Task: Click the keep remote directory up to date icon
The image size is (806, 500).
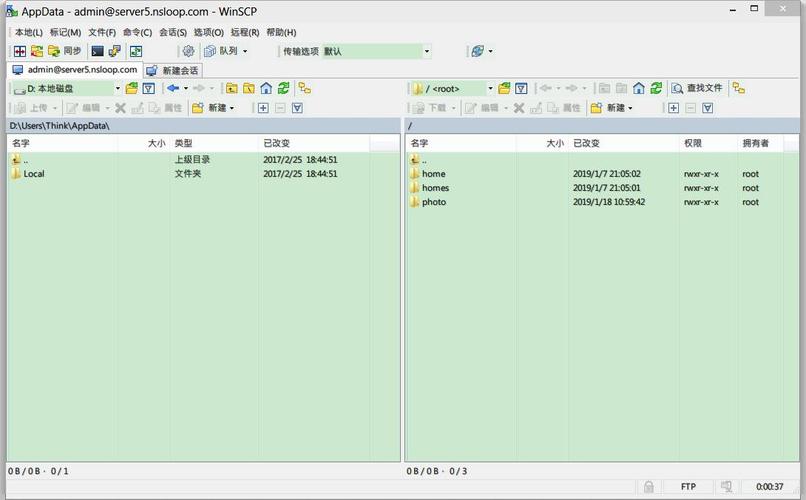Action: point(136,51)
